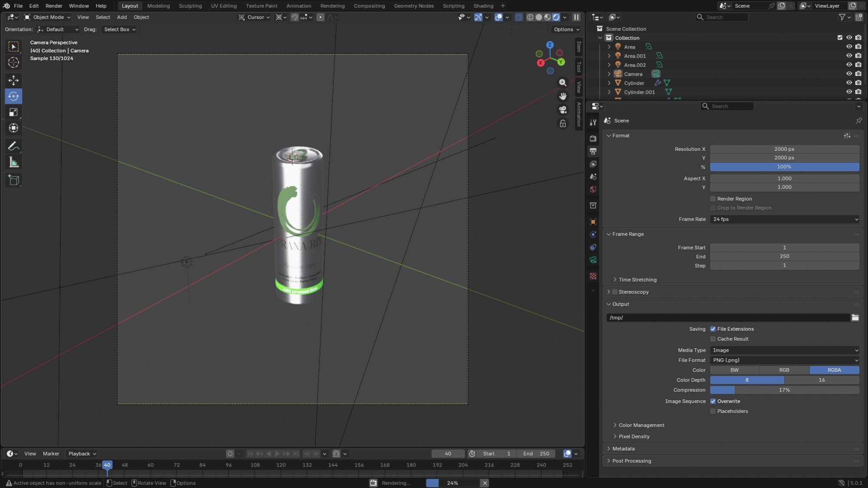Select the Scale tool
Screen dimensions: 868x488
(13, 112)
